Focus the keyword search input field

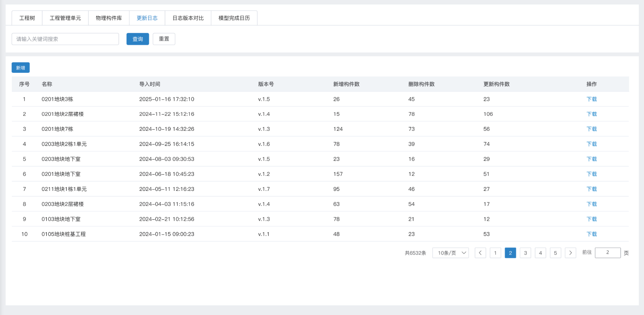tap(65, 39)
